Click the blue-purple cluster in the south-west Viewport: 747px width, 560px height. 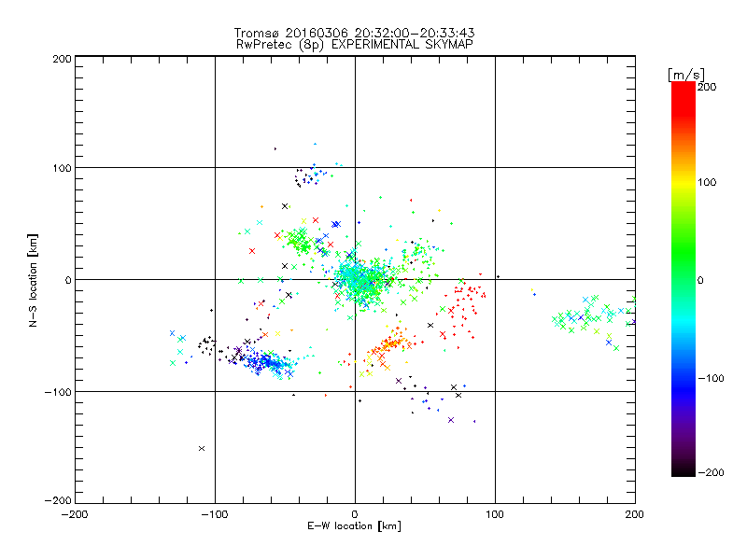pos(267,362)
